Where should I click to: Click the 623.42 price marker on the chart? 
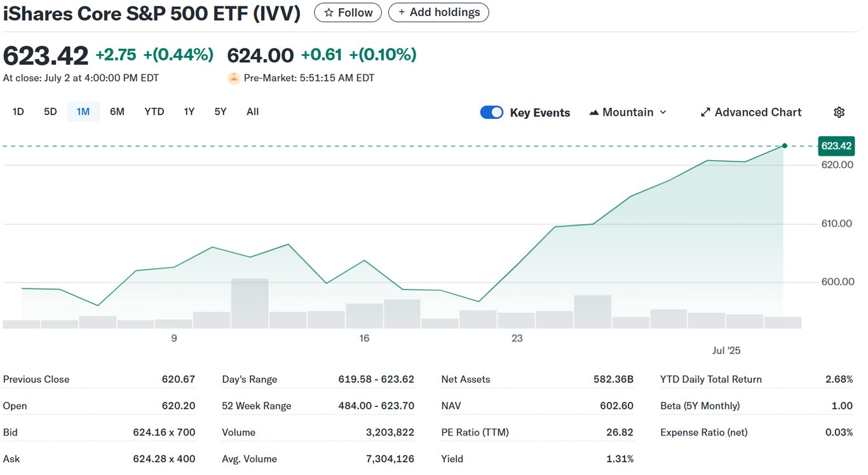click(x=836, y=146)
